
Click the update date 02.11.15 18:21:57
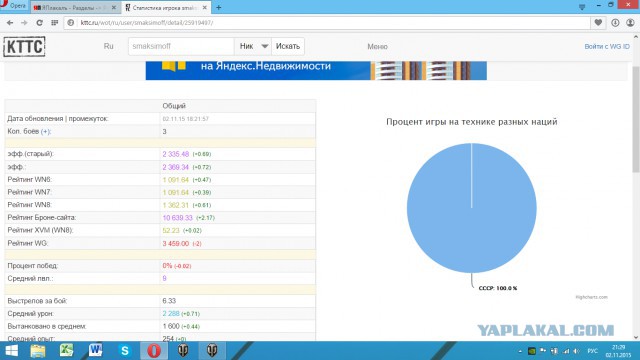pos(185,119)
